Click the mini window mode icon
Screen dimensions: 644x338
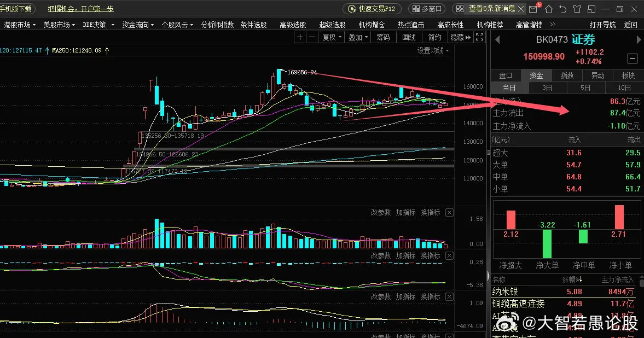click(591, 9)
